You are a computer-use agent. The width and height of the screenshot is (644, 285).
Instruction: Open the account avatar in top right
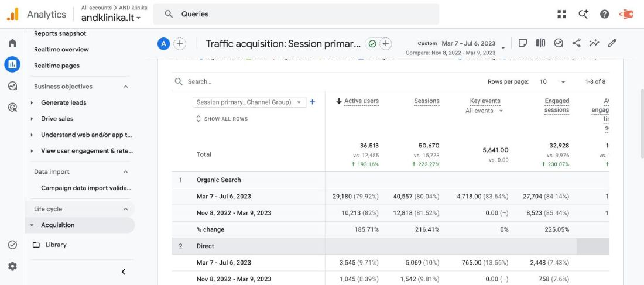[x=626, y=14]
